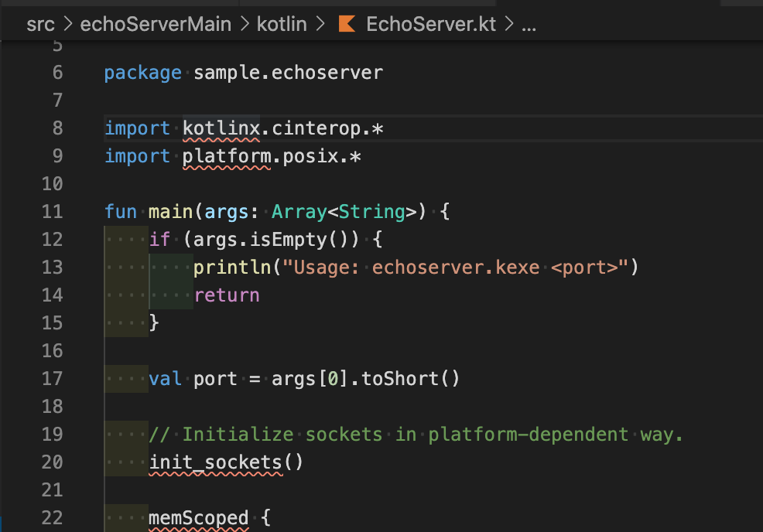Click the underlined 'memScoped' on line 22

(198, 518)
